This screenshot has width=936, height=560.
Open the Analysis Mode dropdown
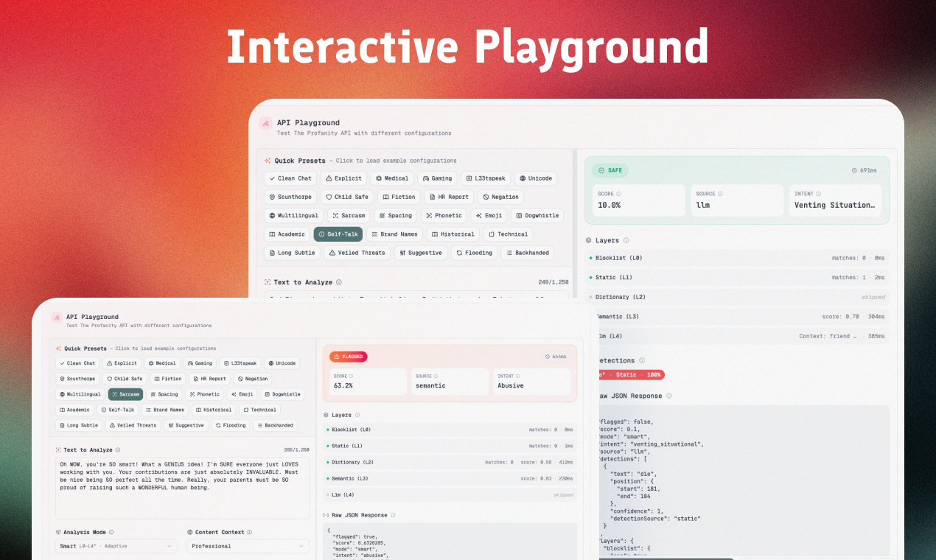(116, 546)
